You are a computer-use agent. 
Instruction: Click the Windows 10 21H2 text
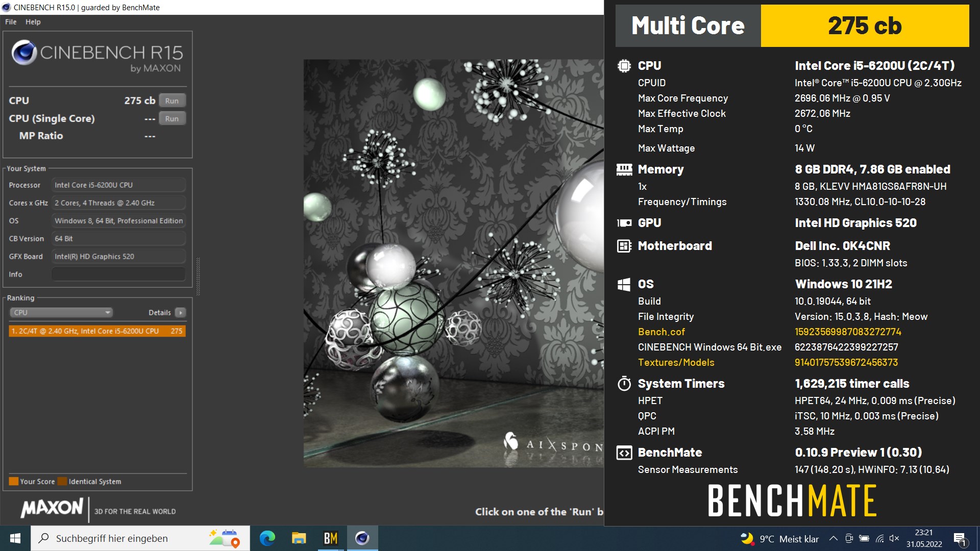click(x=843, y=284)
